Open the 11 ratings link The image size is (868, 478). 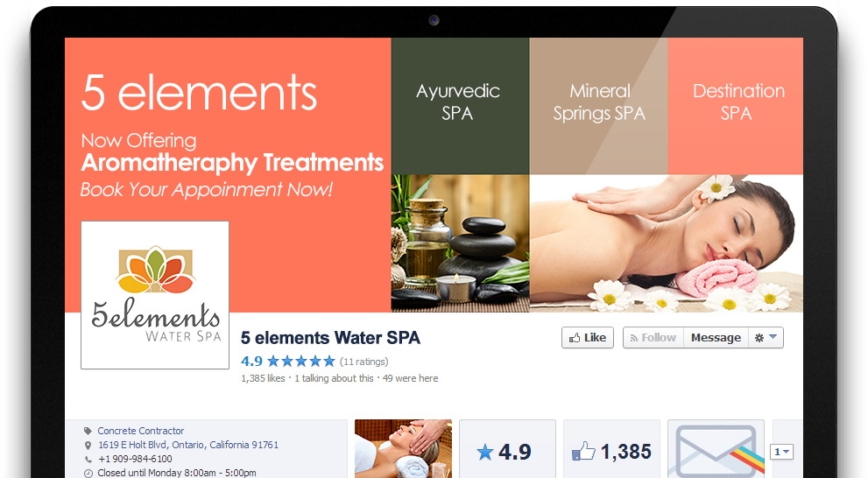363,362
